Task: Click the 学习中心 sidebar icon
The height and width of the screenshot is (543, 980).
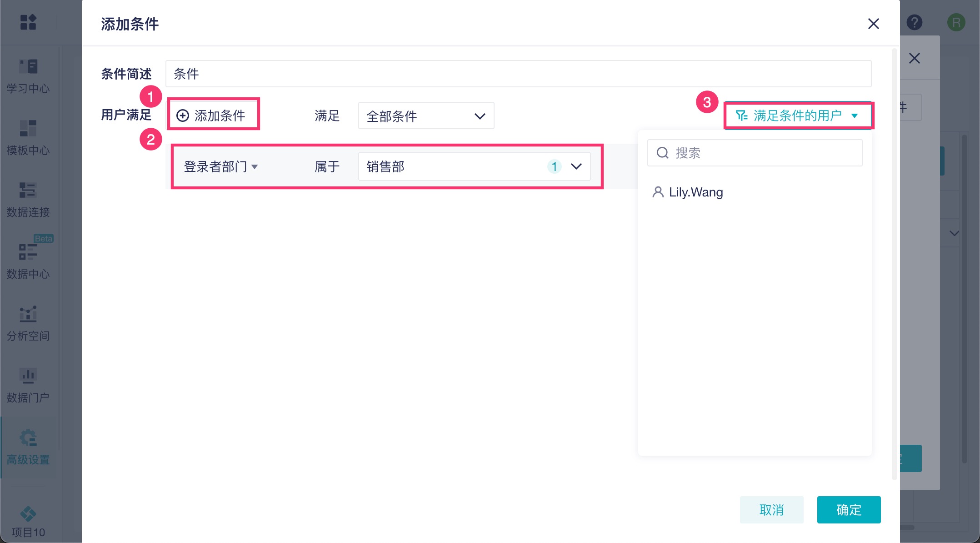Action: pos(28,67)
